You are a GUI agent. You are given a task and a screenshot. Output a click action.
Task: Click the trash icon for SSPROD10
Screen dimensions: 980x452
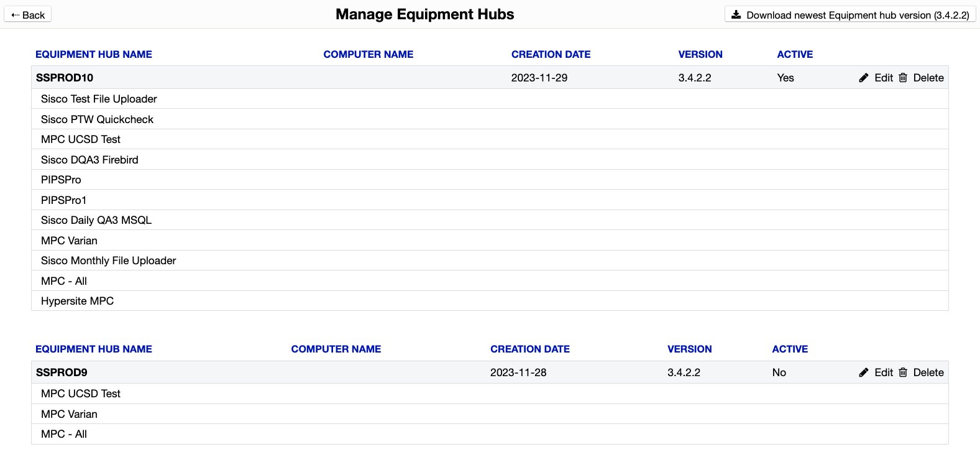[903, 78]
